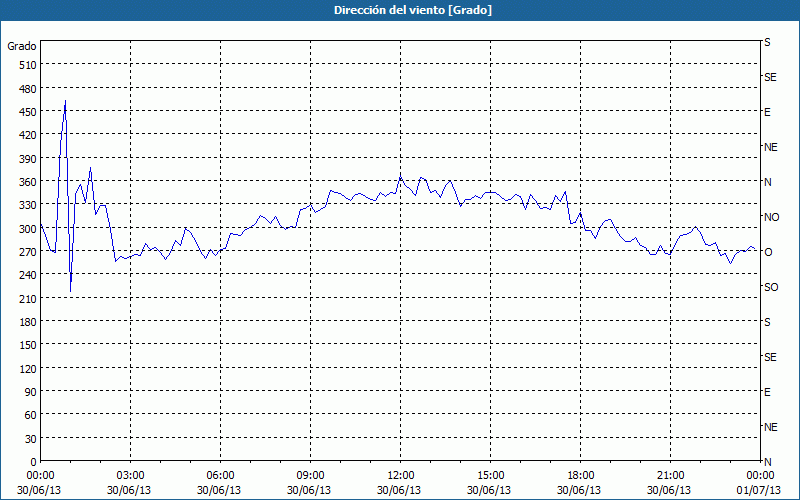Click the '450' degree axis label
Screen dimensions: 800x500
(29, 112)
